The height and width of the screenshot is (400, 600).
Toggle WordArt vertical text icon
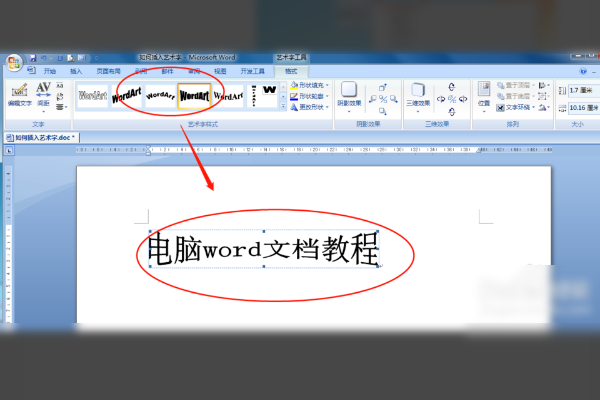click(60, 96)
